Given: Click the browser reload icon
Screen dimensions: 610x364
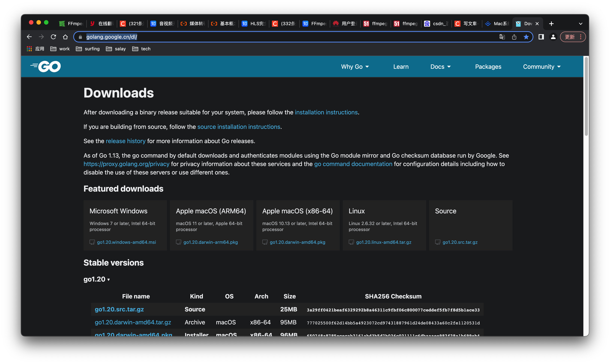Looking at the screenshot, I should [x=53, y=37].
